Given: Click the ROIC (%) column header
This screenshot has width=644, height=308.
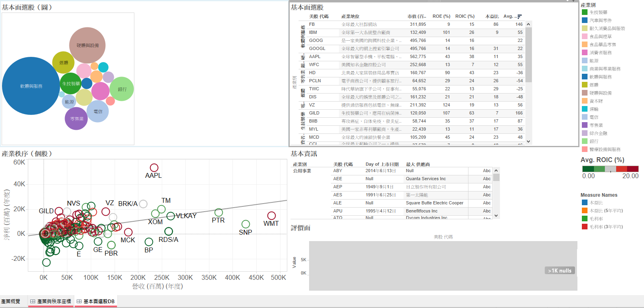Looking at the screenshot, I should [x=465, y=17].
